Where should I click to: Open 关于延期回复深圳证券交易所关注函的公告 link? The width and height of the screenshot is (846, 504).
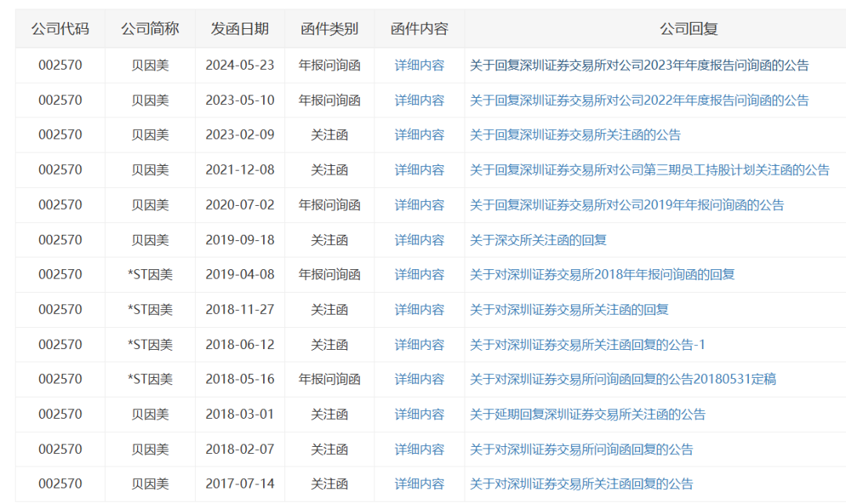coord(587,414)
